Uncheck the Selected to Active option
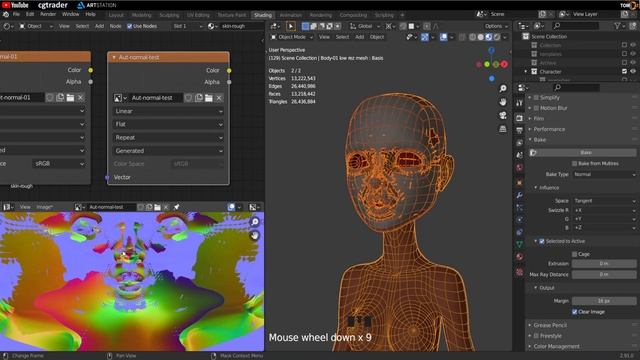This screenshot has width=640, height=360. click(x=542, y=241)
